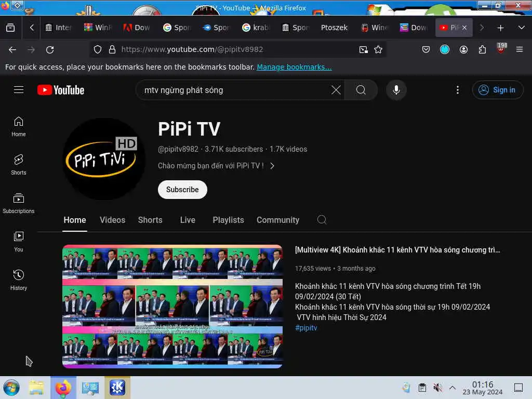Open the #pipitv hashtag link

[306, 328]
